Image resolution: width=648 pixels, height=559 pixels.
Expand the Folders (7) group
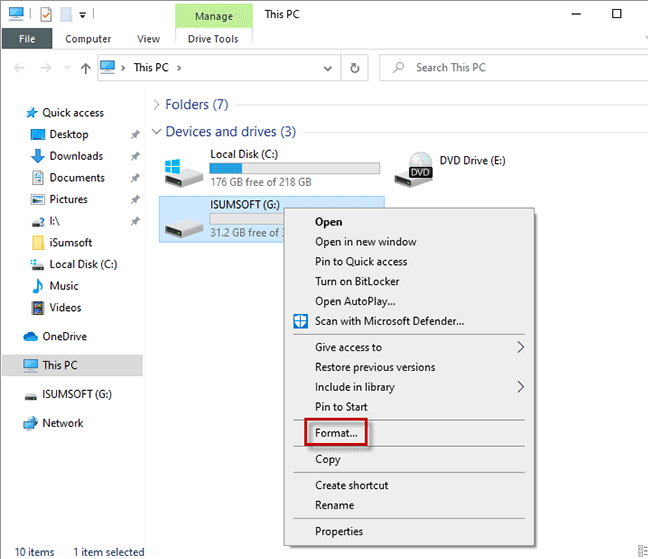[x=156, y=105]
